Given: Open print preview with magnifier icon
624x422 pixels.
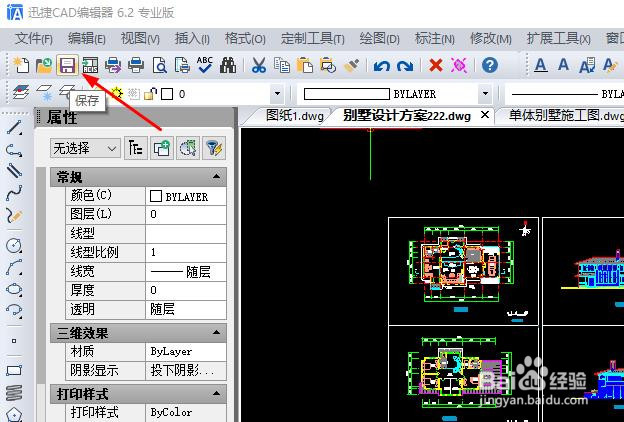Looking at the screenshot, I should 159,65.
